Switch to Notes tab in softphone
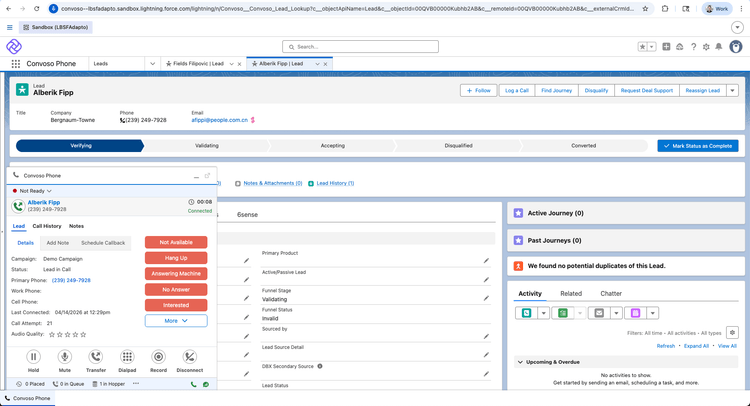Screen dimensions: 750x406 click(76, 226)
